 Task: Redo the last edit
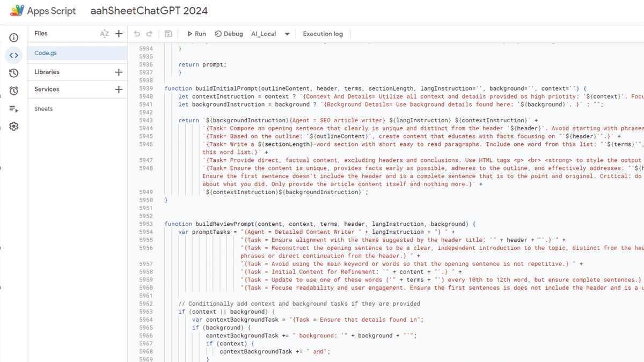tap(151, 33)
